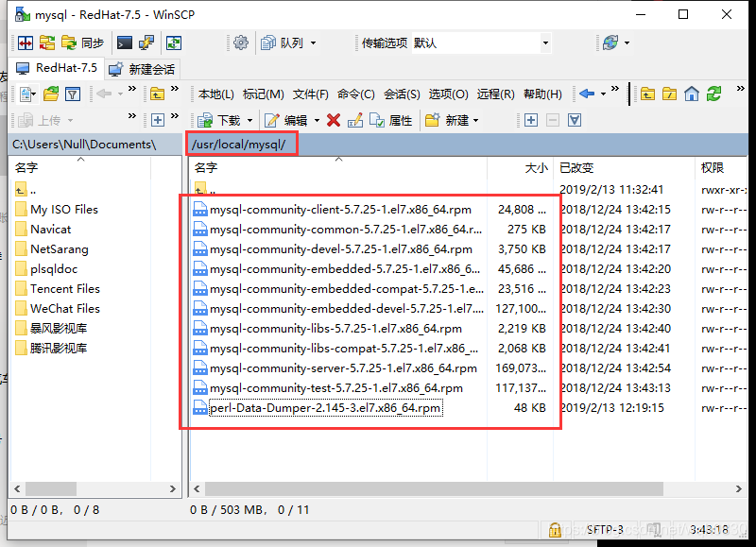Open the 帮助(H) menu
Viewport: 756px width, 547px height.
coord(542,94)
